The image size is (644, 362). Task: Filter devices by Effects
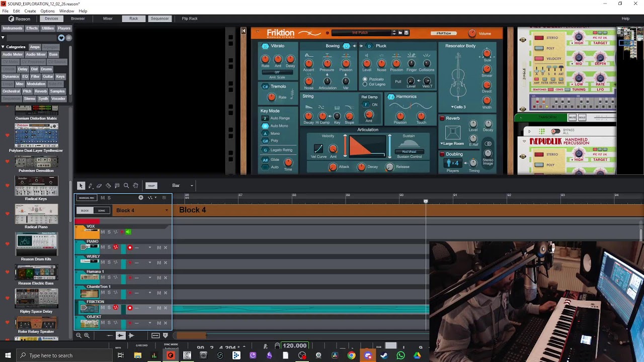(x=32, y=28)
